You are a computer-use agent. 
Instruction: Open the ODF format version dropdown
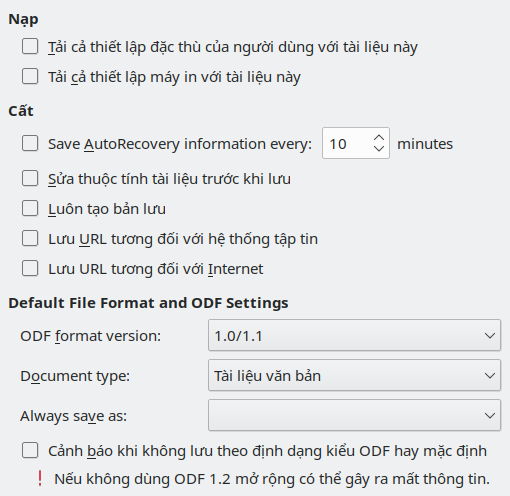pos(354,335)
